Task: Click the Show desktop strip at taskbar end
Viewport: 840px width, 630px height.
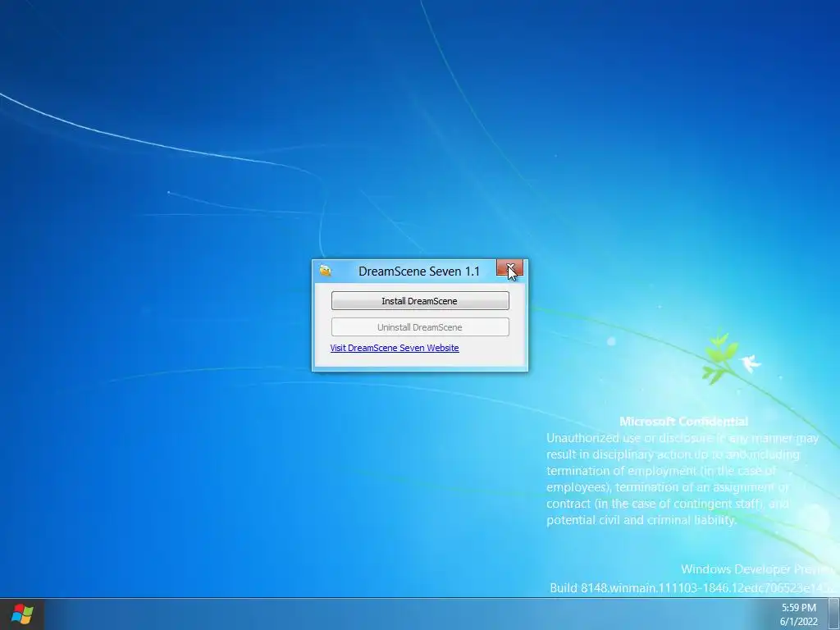Action: 834,614
